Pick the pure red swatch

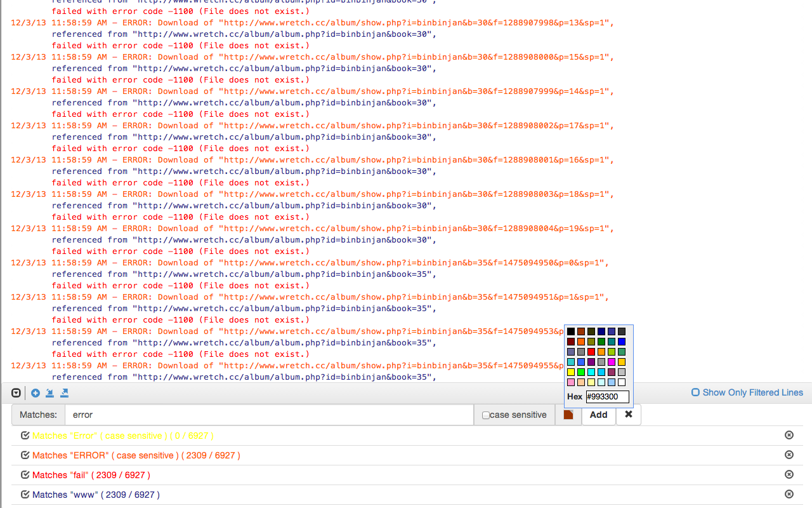pos(591,352)
